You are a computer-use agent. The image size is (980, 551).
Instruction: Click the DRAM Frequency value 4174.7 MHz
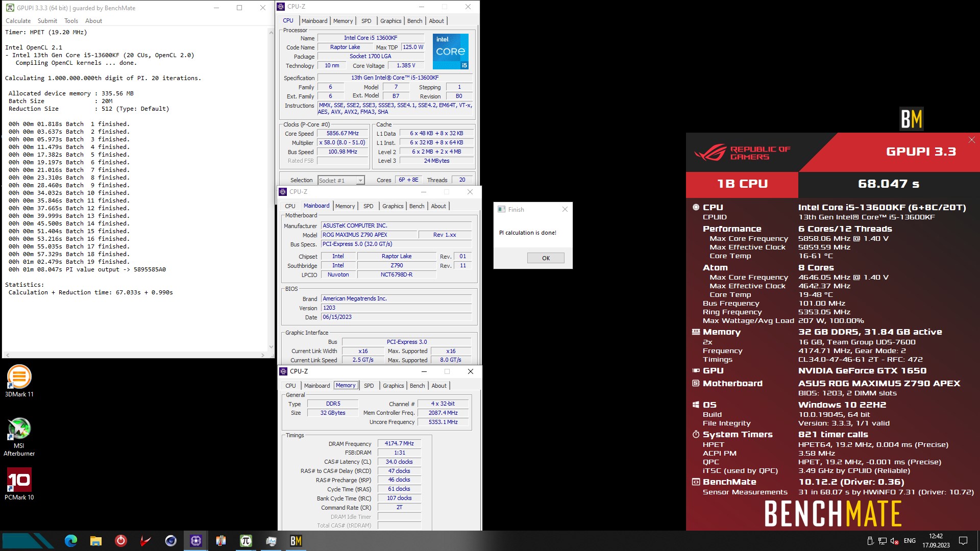click(x=399, y=443)
